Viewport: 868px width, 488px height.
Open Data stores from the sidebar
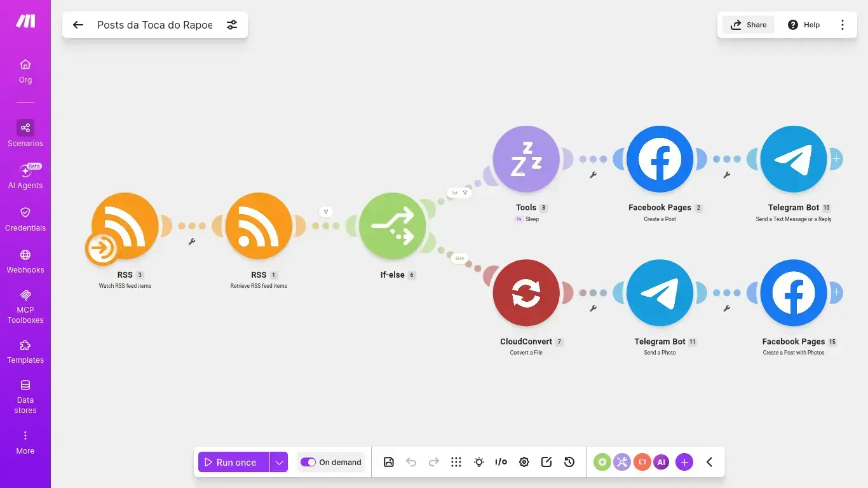[25, 396]
